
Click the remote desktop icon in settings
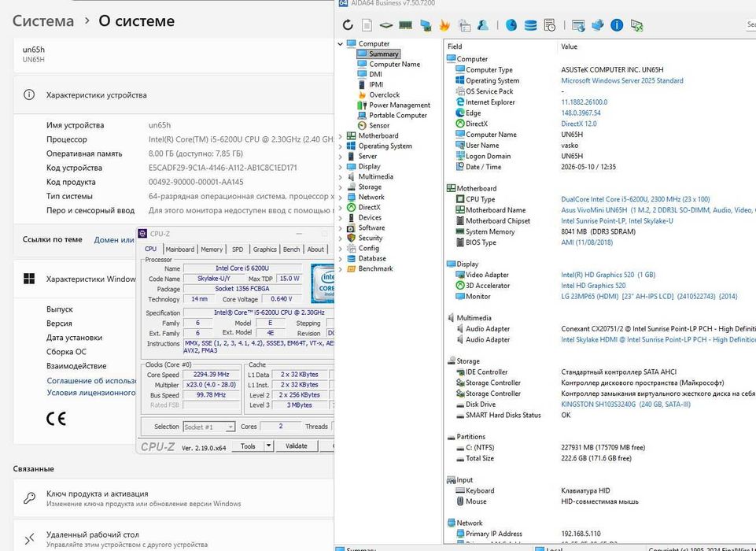point(29,538)
